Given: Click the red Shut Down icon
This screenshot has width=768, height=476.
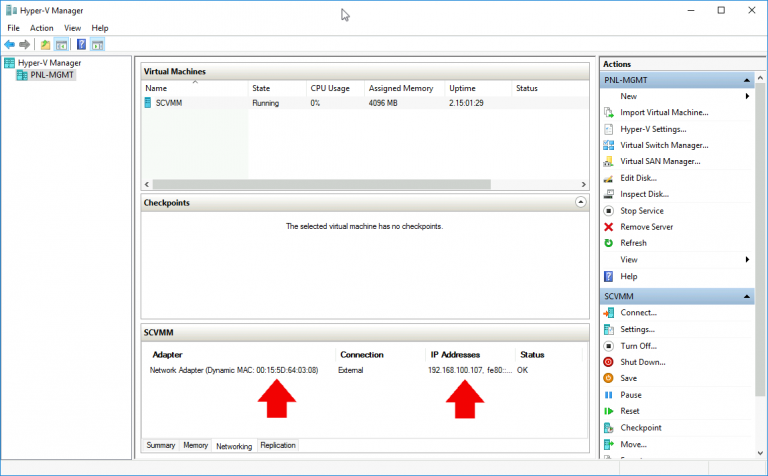Looking at the screenshot, I should (608, 362).
